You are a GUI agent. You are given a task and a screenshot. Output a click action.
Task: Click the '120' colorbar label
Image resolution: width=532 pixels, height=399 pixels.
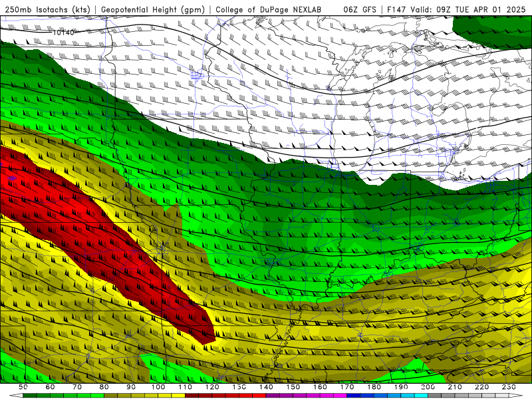pyautogui.click(x=212, y=387)
